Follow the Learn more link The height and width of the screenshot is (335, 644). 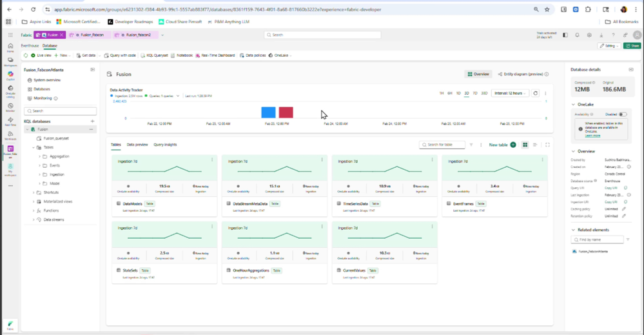(592, 136)
